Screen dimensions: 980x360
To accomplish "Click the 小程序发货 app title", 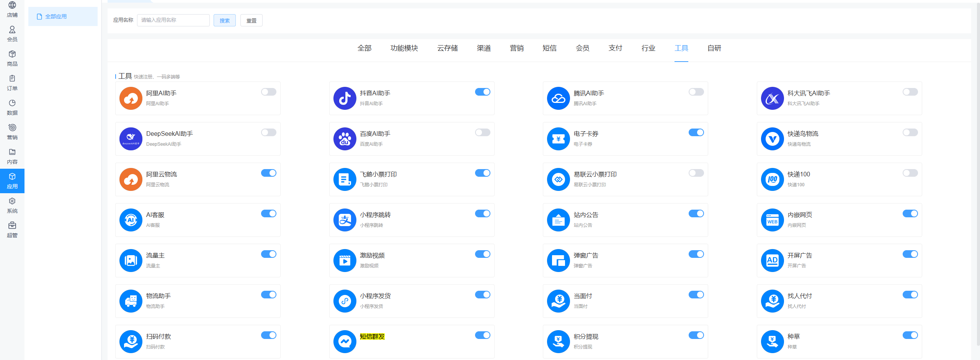I will (375, 296).
